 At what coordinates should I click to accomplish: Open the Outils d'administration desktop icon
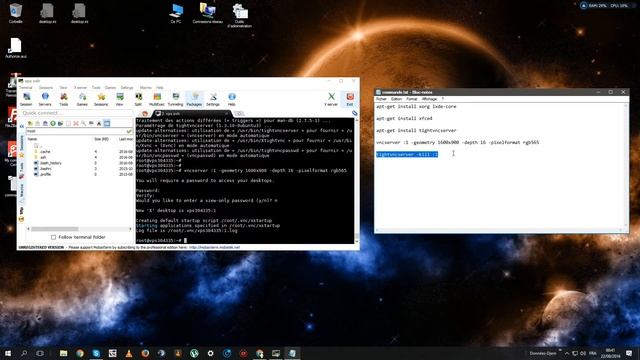coord(240,16)
